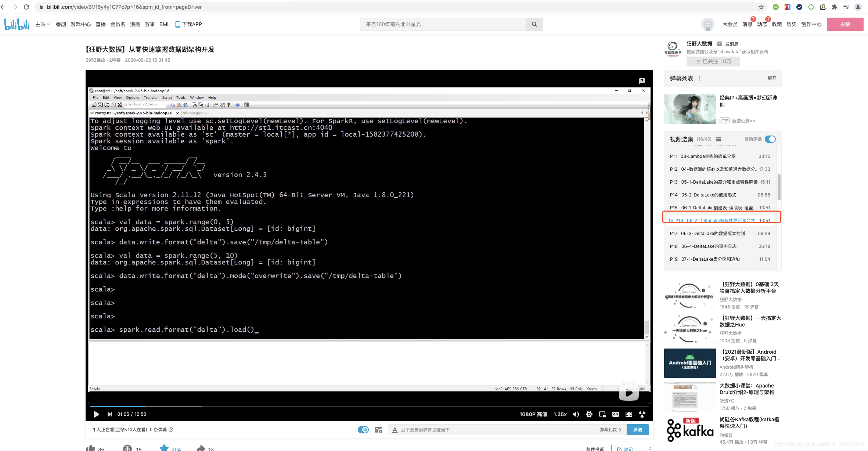
Task: Click the download APP phone icon
Action: tap(178, 24)
